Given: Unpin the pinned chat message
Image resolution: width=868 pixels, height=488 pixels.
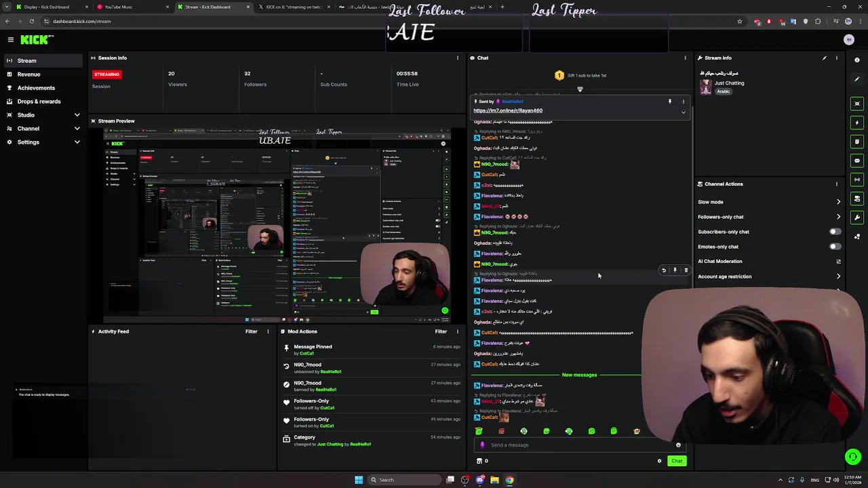Looking at the screenshot, I should pyautogui.click(x=669, y=102).
